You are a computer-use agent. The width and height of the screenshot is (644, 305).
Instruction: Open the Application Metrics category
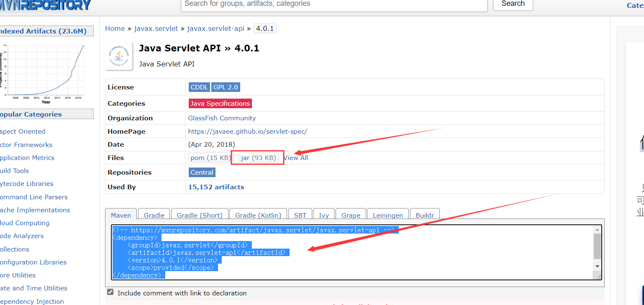(x=27, y=158)
